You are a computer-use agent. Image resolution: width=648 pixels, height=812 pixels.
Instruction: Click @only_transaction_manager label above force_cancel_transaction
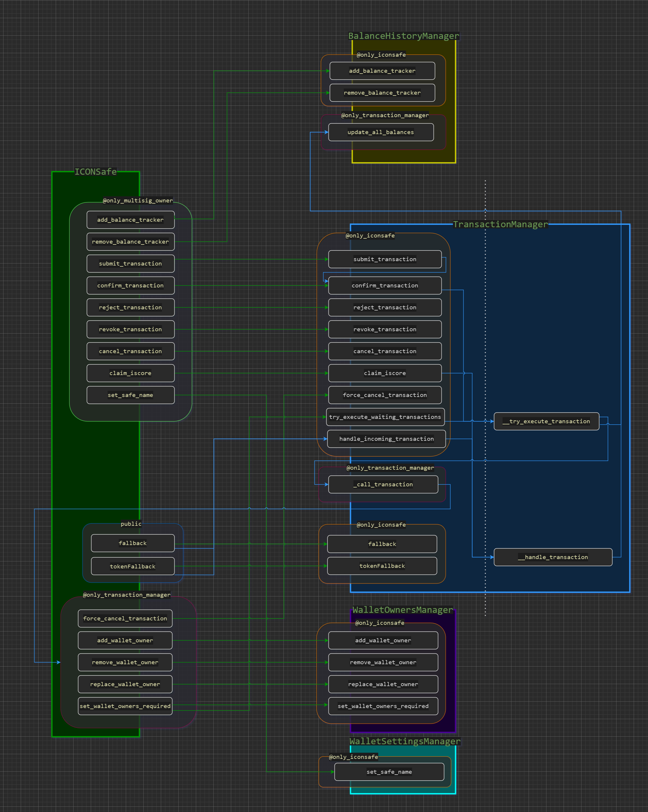point(127,595)
